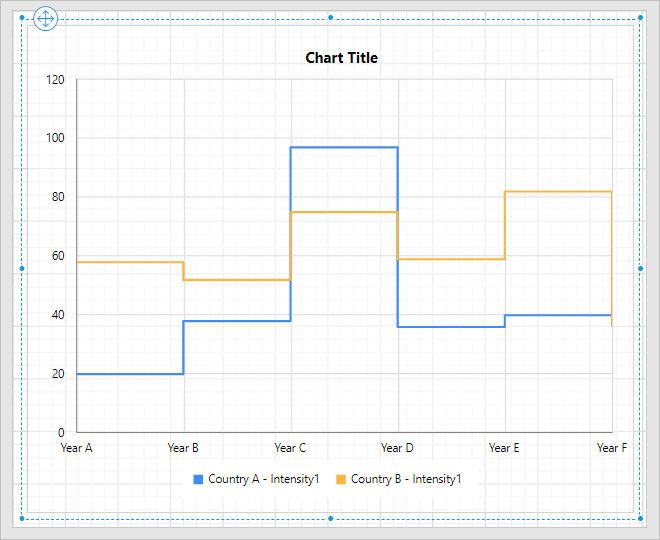Viewport: 660px width, 540px height.
Task: Click the Year C axis label
Action: 290,448
